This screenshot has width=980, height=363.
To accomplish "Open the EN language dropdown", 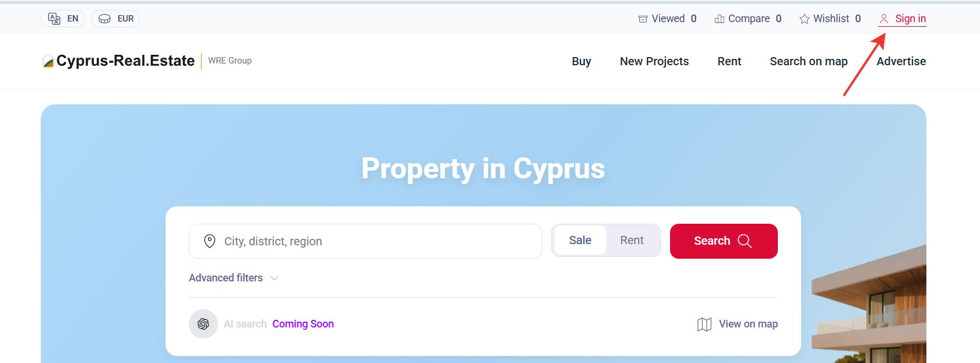I will pos(63,19).
